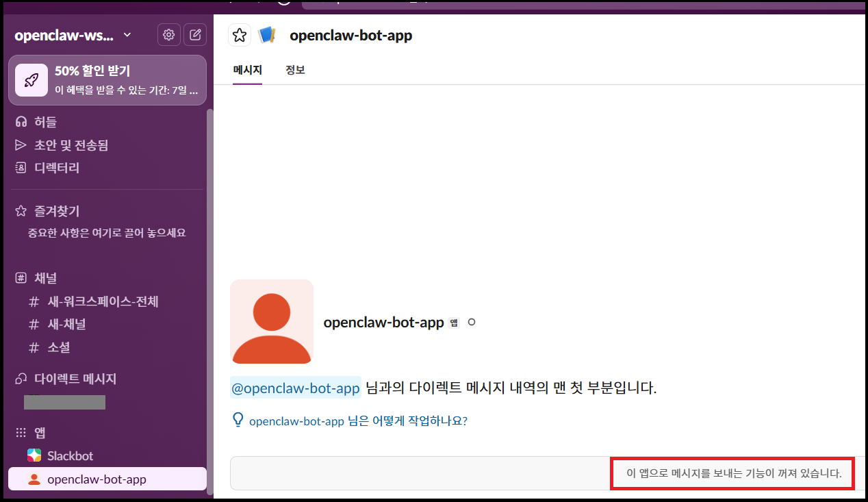Click the 앱 badge next to bot name
This screenshot has width=868, height=502.
[x=453, y=323]
